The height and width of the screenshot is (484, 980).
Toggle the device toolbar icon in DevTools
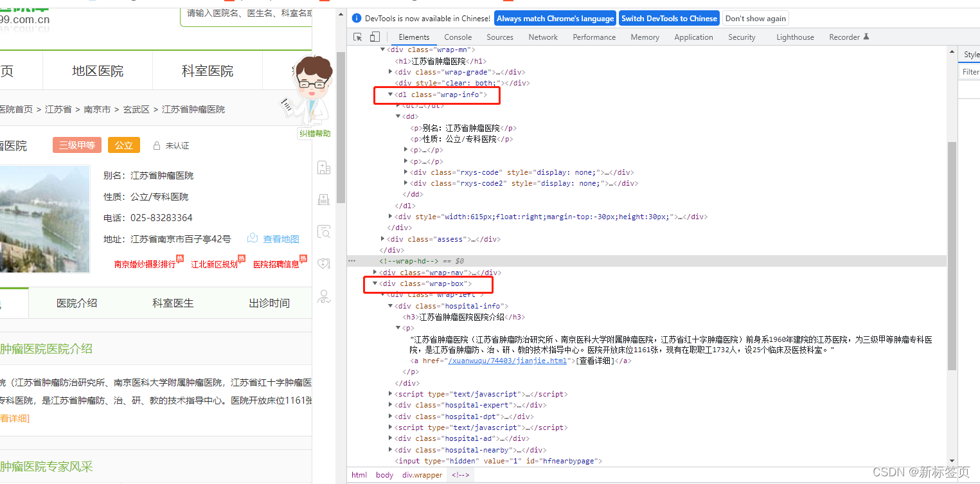pos(375,37)
